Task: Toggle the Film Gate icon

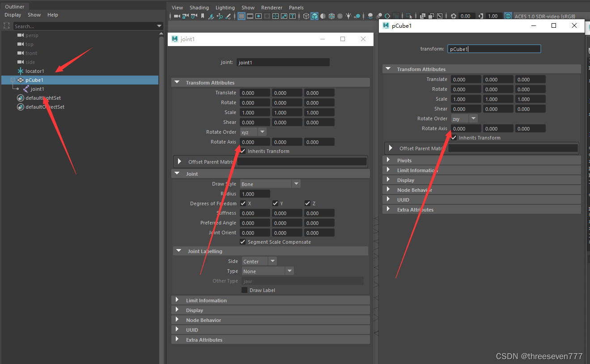Action: coord(250,16)
